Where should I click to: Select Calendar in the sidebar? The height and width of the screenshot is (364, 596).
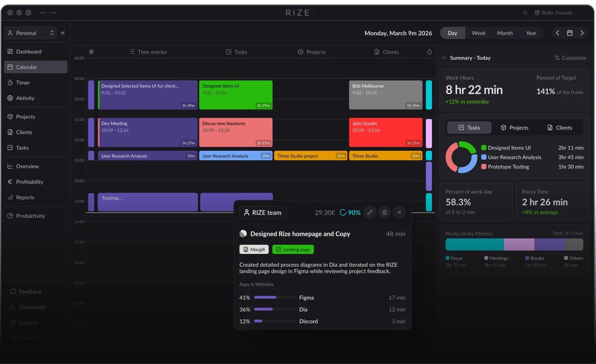[36, 67]
